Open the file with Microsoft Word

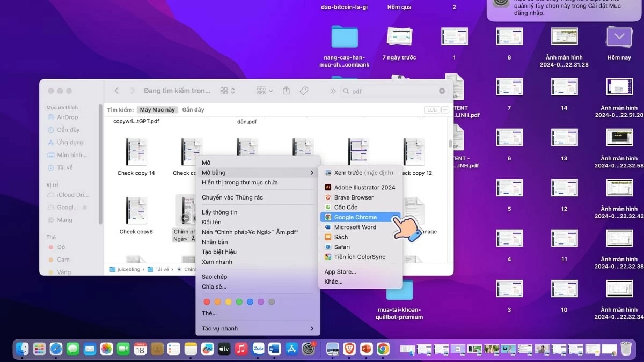point(356,227)
